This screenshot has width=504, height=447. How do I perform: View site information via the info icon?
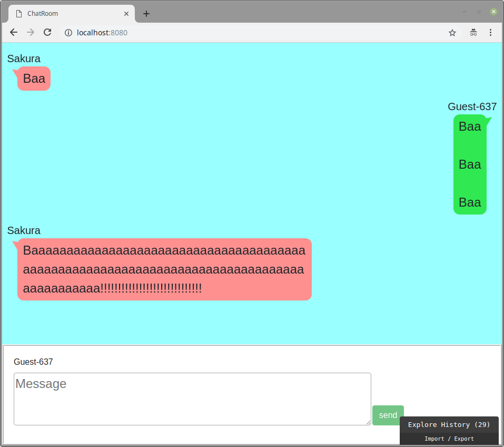point(68,32)
